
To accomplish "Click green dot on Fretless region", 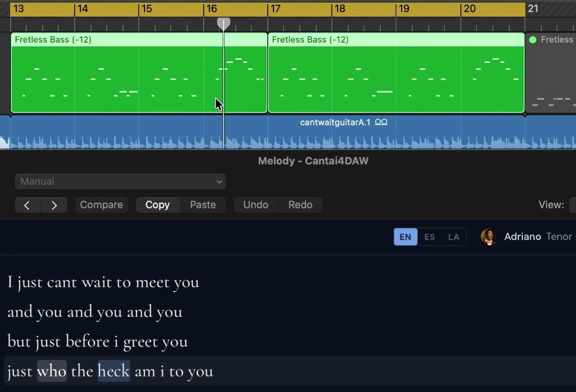I will (533, 39).
